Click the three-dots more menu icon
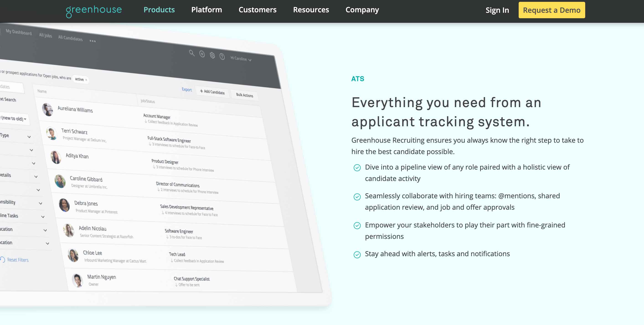This screenshot has height=325, width=644. [93, 41]
